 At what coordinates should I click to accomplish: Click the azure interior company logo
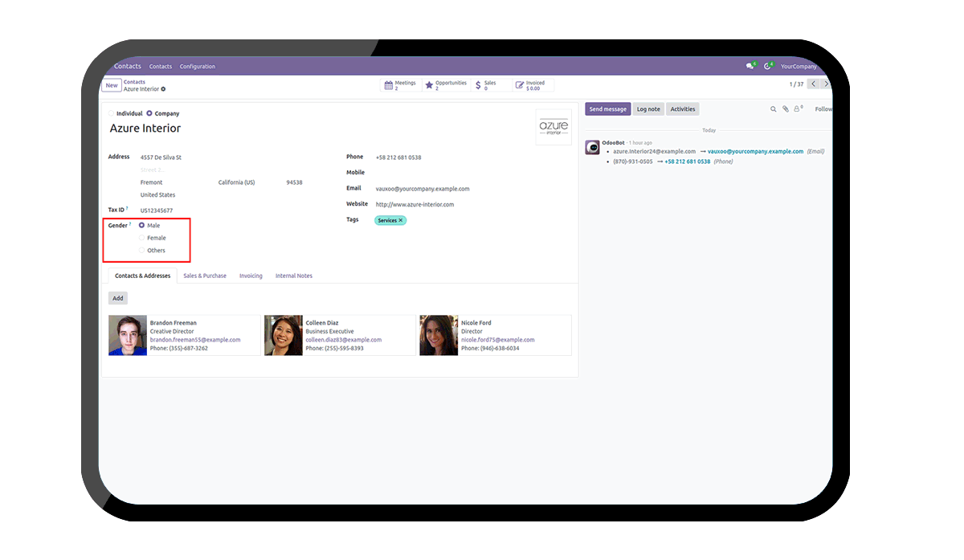[553, 127]
